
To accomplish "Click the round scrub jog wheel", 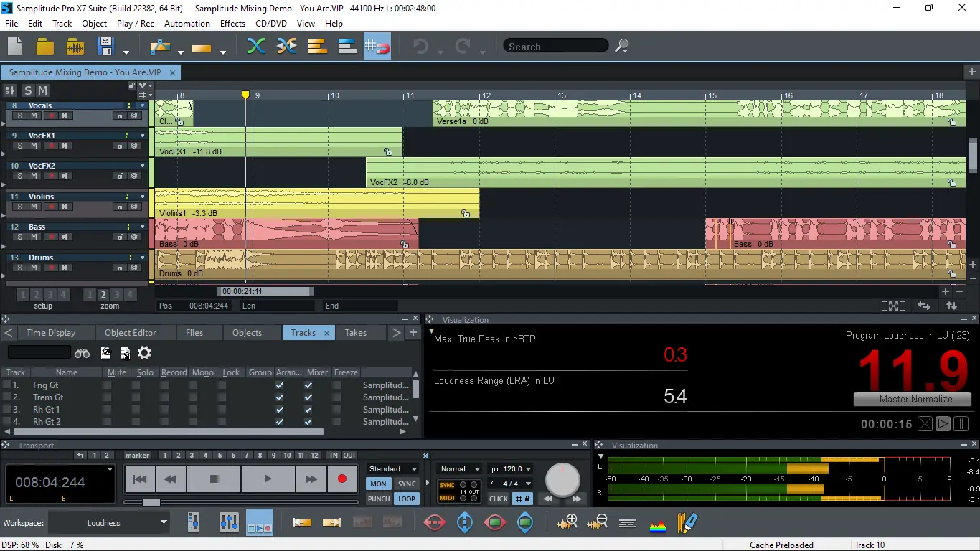I will coord(562,479).
